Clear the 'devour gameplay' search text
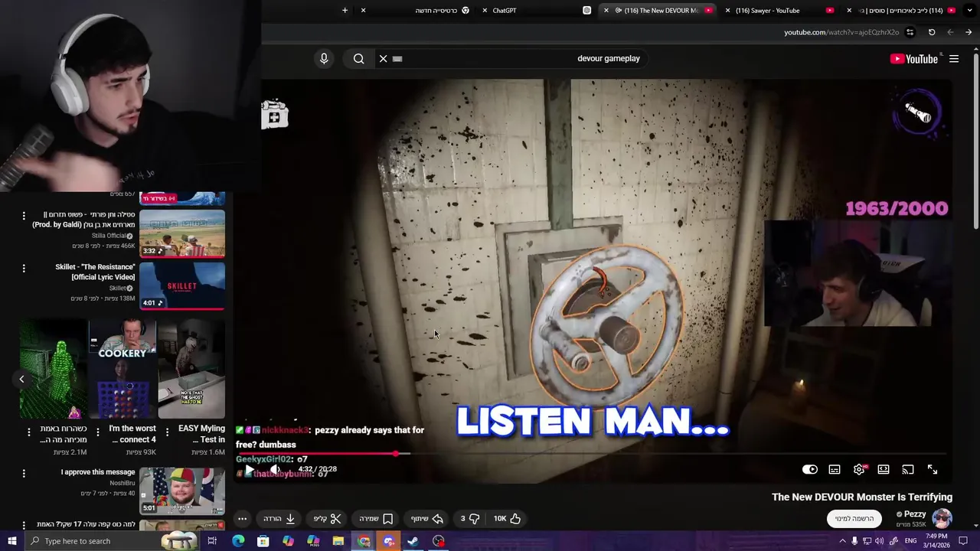The width and height of the screenshot is (980, 551). point(384,58)
